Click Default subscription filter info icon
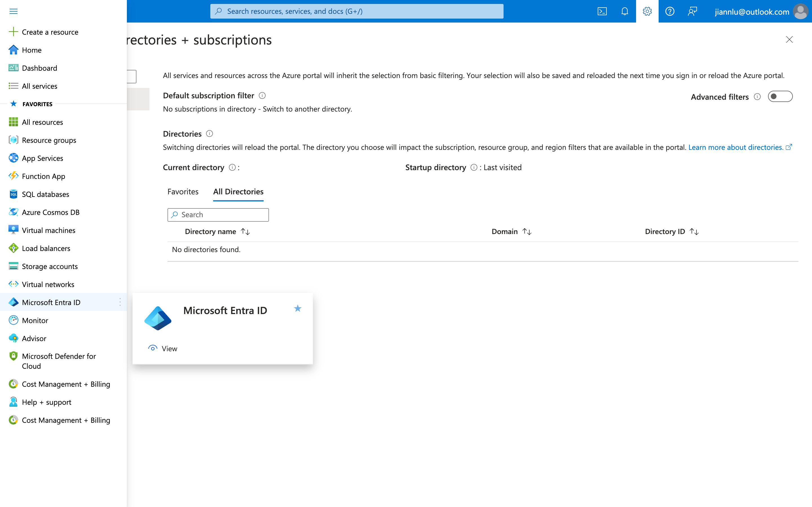The width and height of the screenshot is (812, 507). [262, 95]
